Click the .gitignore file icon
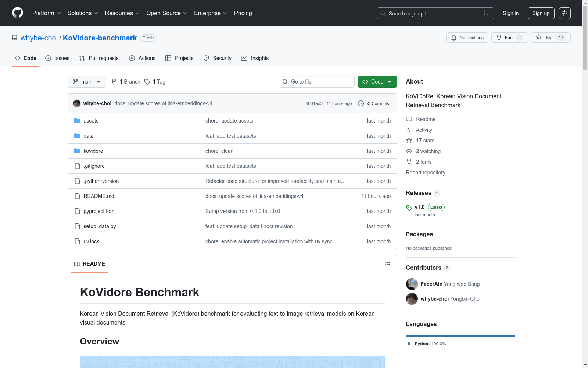The image size is (588, 368). click(x=77, y=166)
